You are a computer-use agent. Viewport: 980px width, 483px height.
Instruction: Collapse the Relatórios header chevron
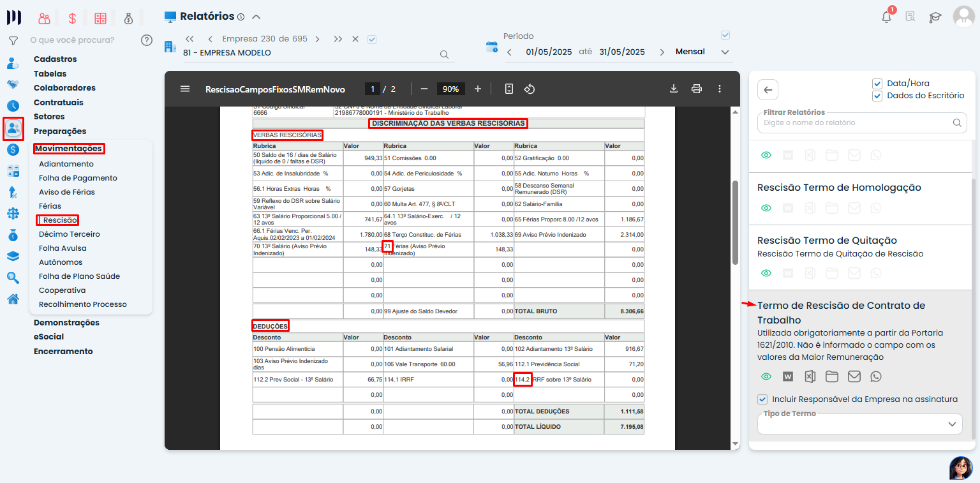coord(256,17)
